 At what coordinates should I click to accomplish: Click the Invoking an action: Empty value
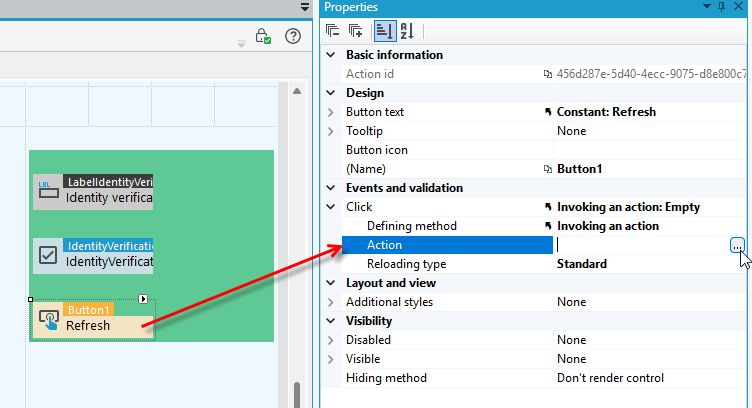[628, 207]
